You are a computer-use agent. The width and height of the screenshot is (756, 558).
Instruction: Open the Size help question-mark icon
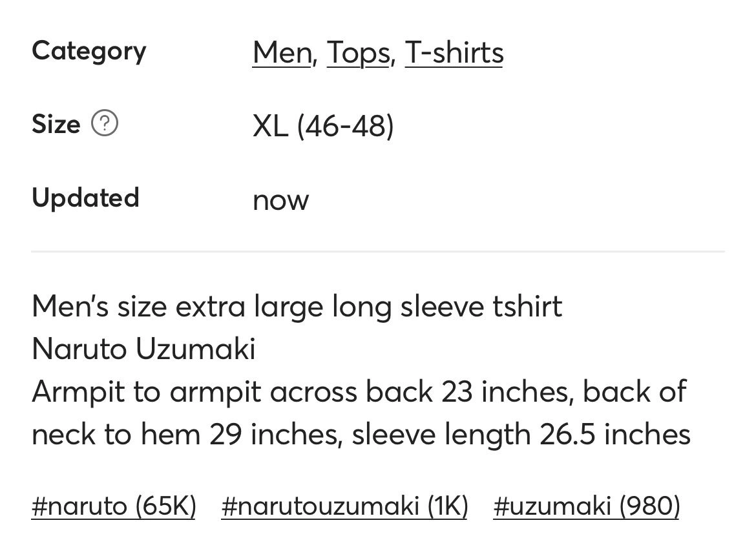pyautogui.click(x=105, y=123)
